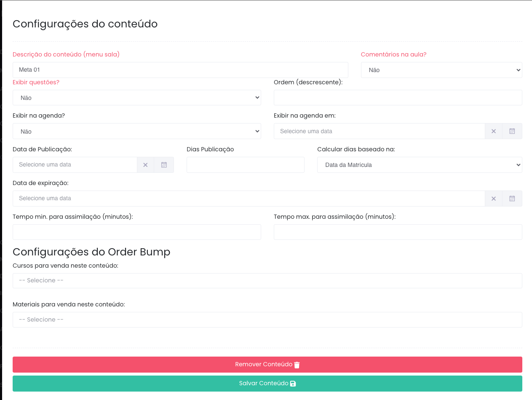
Task: Click the Data de expiração date field
Action: pyautogui.click(x=249, y=199)
